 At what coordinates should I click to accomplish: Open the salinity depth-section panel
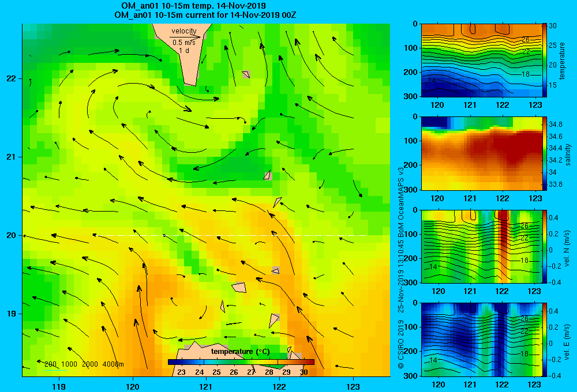[x=481, y=153]
